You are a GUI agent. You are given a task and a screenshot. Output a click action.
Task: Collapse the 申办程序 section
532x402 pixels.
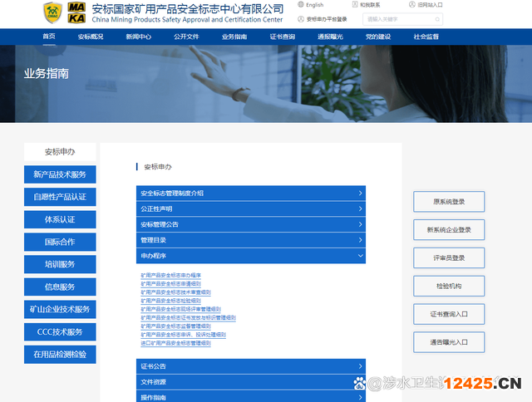(250, 257)
